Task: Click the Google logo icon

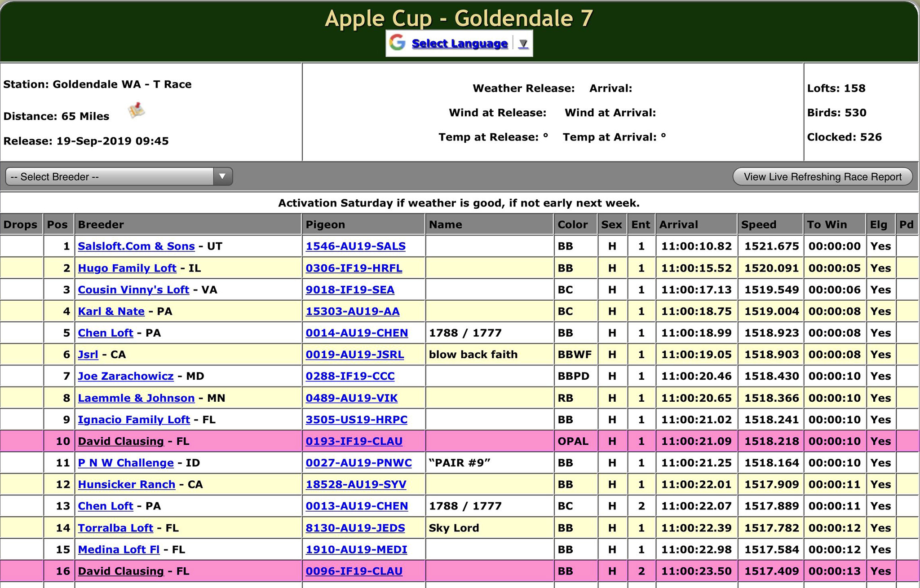Action: click(x=397, y=43)
